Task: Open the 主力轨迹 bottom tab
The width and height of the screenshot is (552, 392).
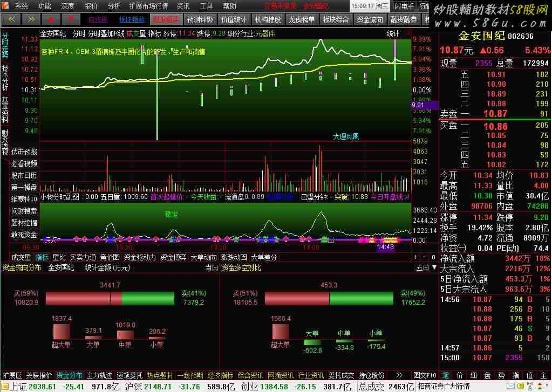Action: tap(100, 375)
